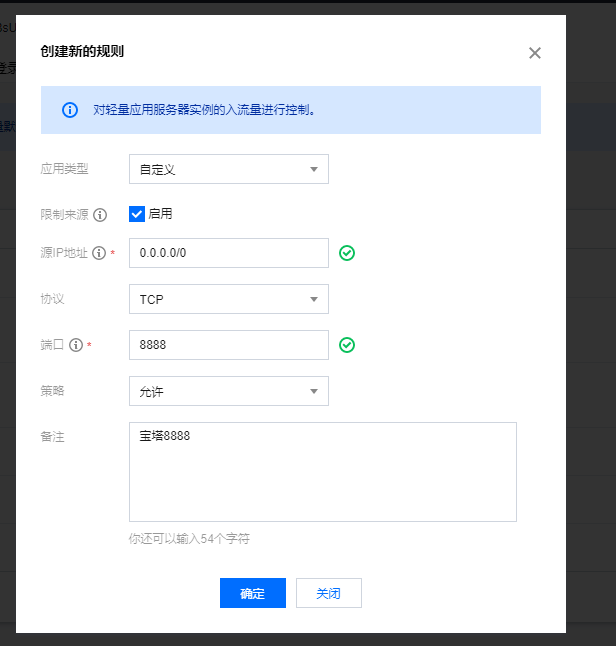Close the create rule dialog with X
This screenshot has width=616, height=646.
click(x=535, y=53)
